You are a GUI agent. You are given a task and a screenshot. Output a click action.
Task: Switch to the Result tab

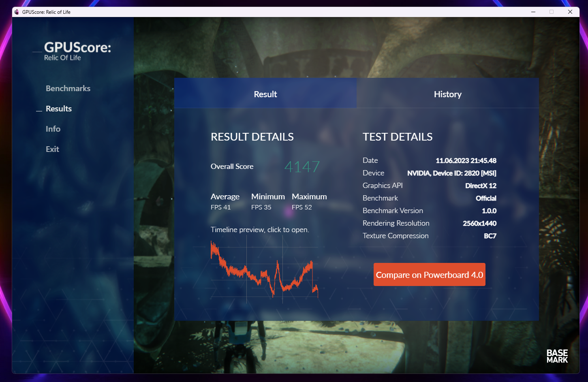click(265, 93)
